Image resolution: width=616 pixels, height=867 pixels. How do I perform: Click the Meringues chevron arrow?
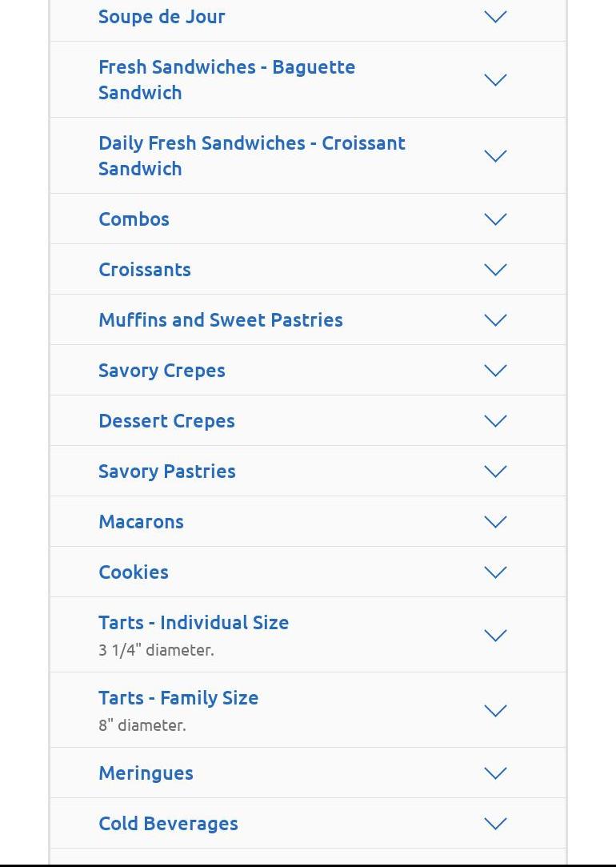(x=496, y=773)
